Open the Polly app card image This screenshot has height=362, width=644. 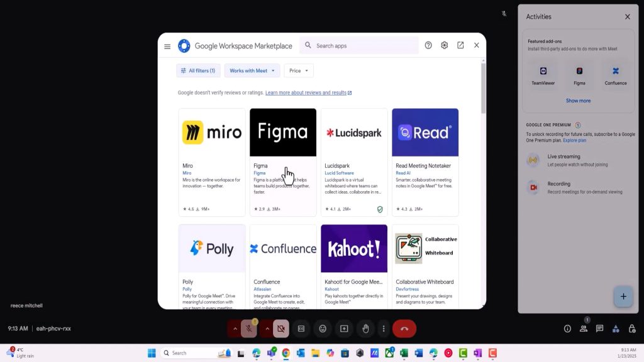coord(212,248)
